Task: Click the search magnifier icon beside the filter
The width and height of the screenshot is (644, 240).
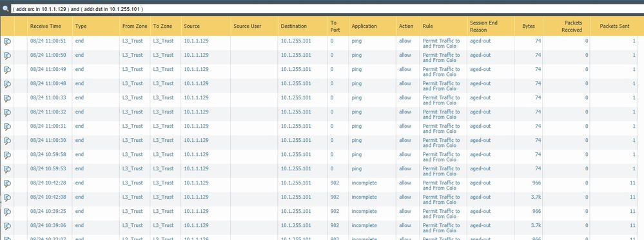Action: pos(5,8)
